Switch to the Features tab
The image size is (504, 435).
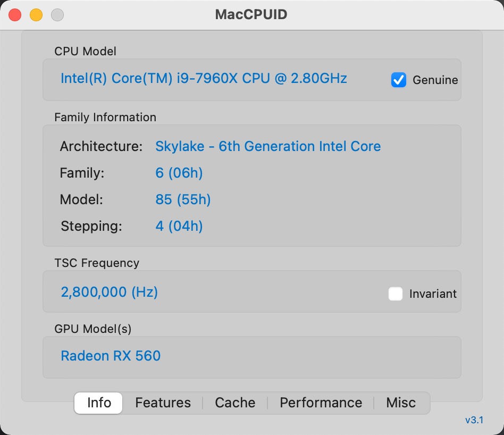163,403
